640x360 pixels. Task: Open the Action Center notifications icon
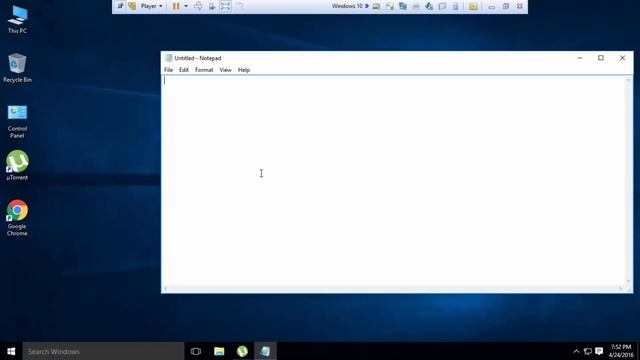pyautogui.click(x=599, y=351)
